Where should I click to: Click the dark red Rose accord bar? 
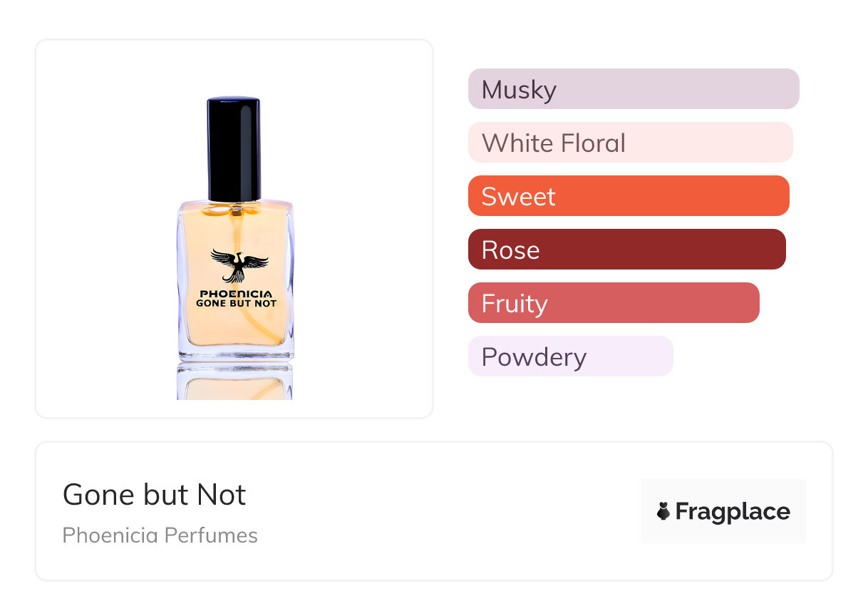(x=626, y=250)
